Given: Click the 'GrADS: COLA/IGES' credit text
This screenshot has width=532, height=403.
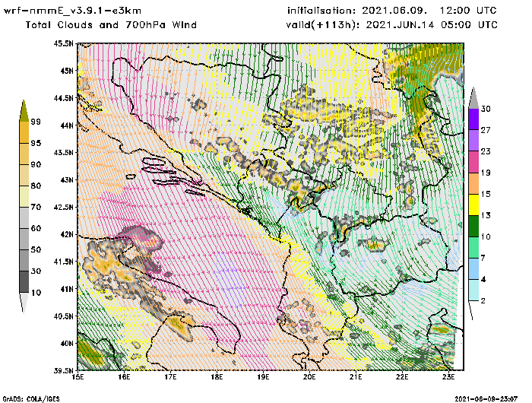Looking at the screenshot, I should coord(31,399).
